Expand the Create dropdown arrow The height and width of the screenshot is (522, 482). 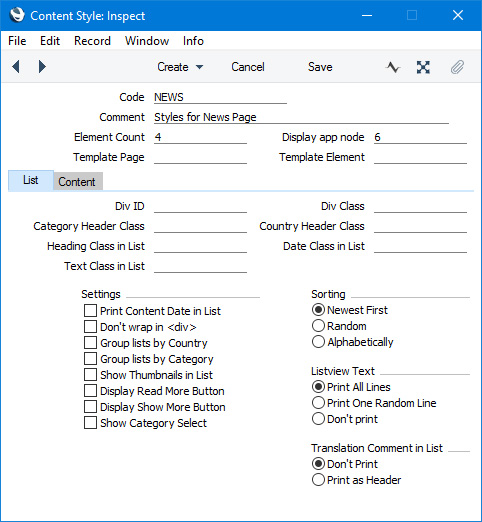tap(199, 67)
